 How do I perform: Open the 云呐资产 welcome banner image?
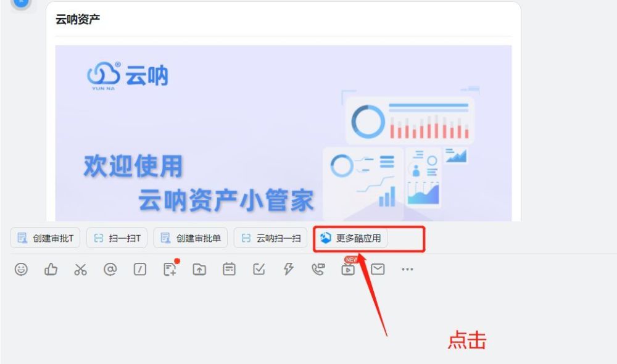283,133
